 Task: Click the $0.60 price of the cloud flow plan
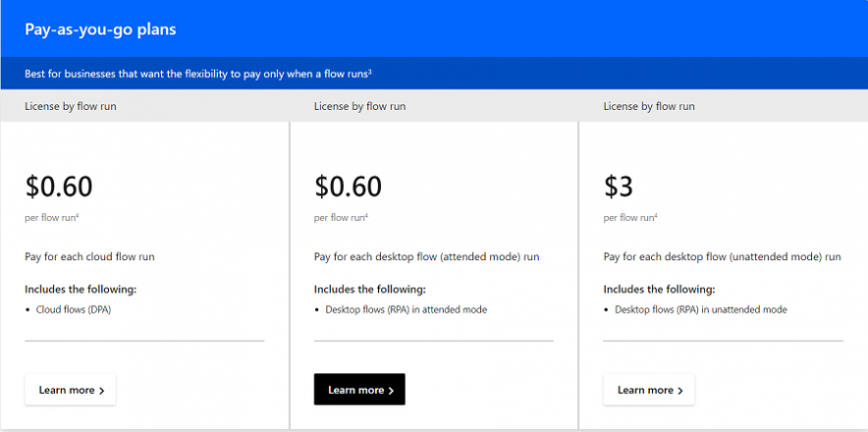[59, 186]
